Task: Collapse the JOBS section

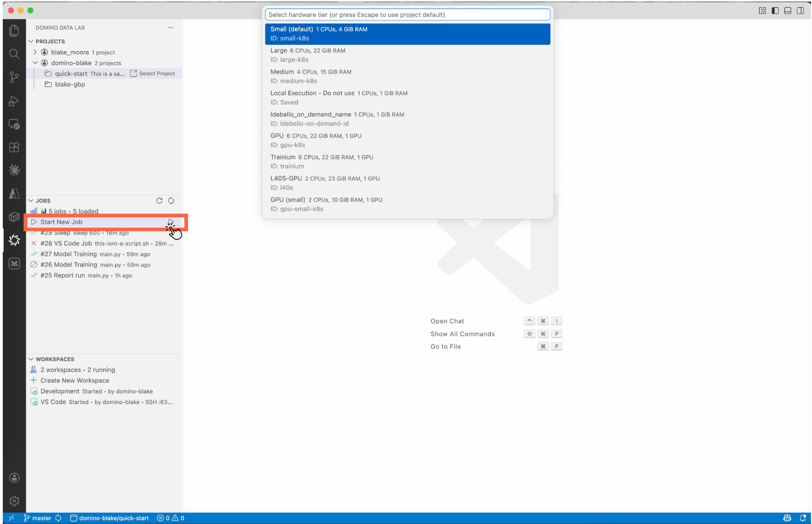Action: click(x=31, y=200)
